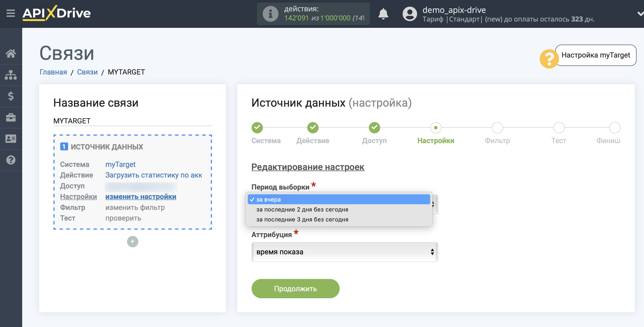Screen dimensions: 644x327
Task: Open the briefcase icon in the sidebar
Action: (11, 117)
